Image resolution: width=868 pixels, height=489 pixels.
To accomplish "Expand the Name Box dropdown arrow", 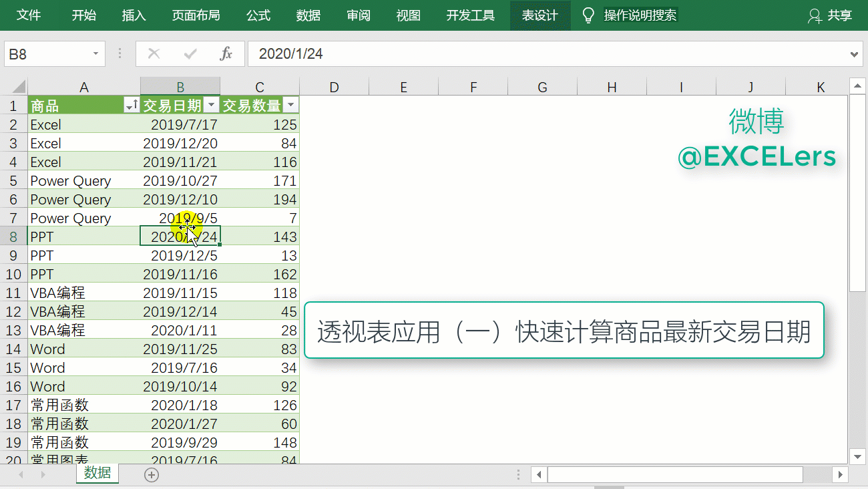I will (96, 54).
